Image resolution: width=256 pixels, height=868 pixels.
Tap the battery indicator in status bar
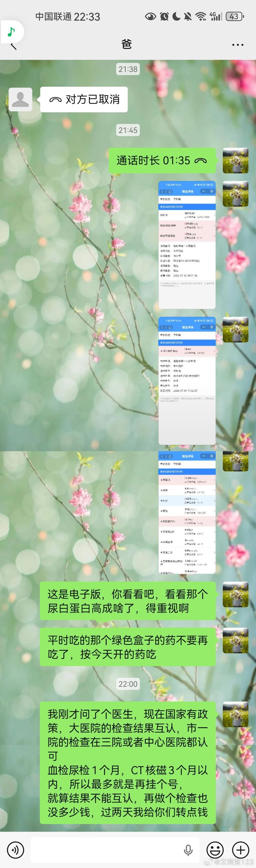click(235, 16)
